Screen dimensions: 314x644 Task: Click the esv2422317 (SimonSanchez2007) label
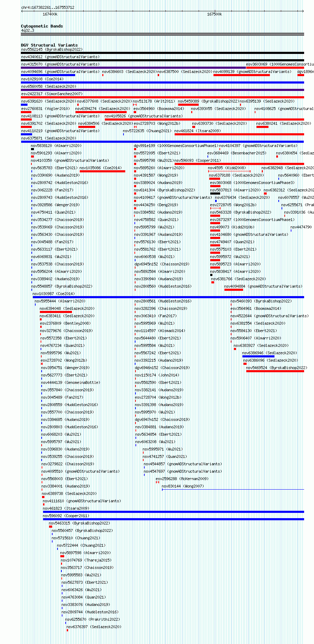[52, 94]
